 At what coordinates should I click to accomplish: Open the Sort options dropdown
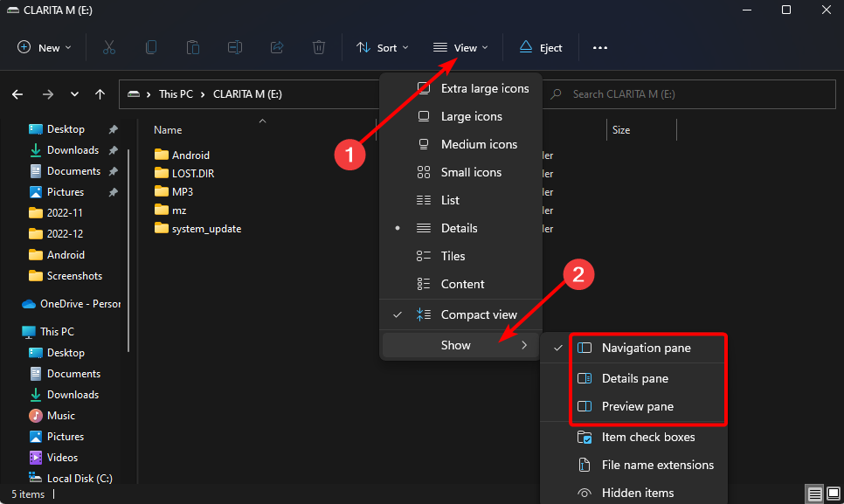click(x=382, y=47)
